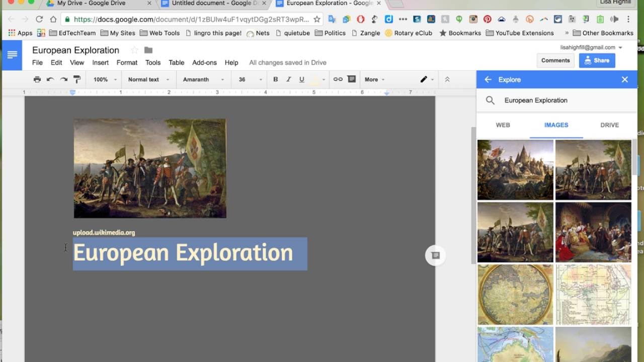Click the move-to-folder icon beside the title
Image resolution: width=644 pixels, height=362 pixels.
pos(148,50)
